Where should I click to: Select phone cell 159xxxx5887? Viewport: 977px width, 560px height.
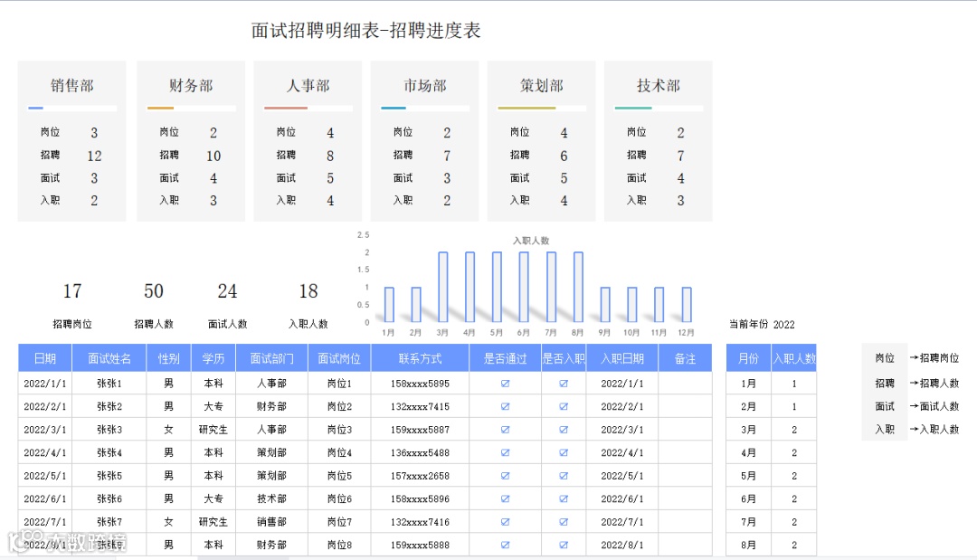pyautogui.click(x=420, y=430)
